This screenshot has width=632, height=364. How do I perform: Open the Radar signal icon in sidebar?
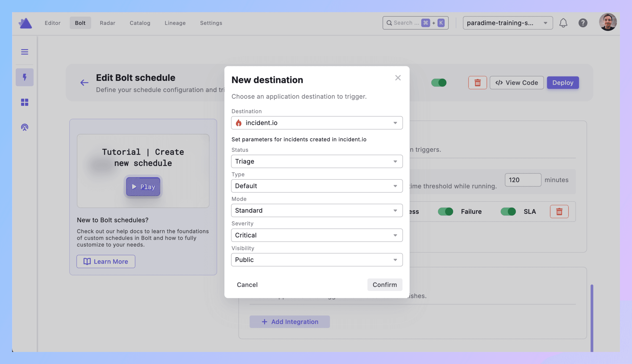click(x=25, y=127)
